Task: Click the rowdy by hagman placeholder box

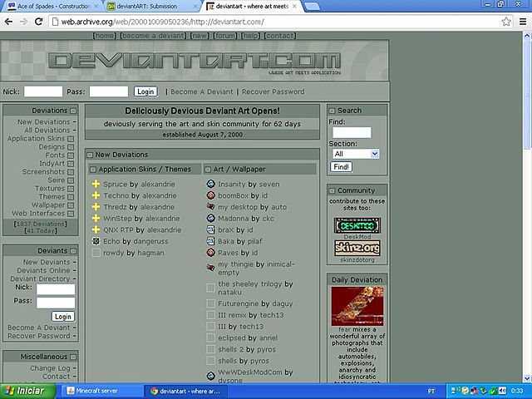Action: (x=96, y=253)
